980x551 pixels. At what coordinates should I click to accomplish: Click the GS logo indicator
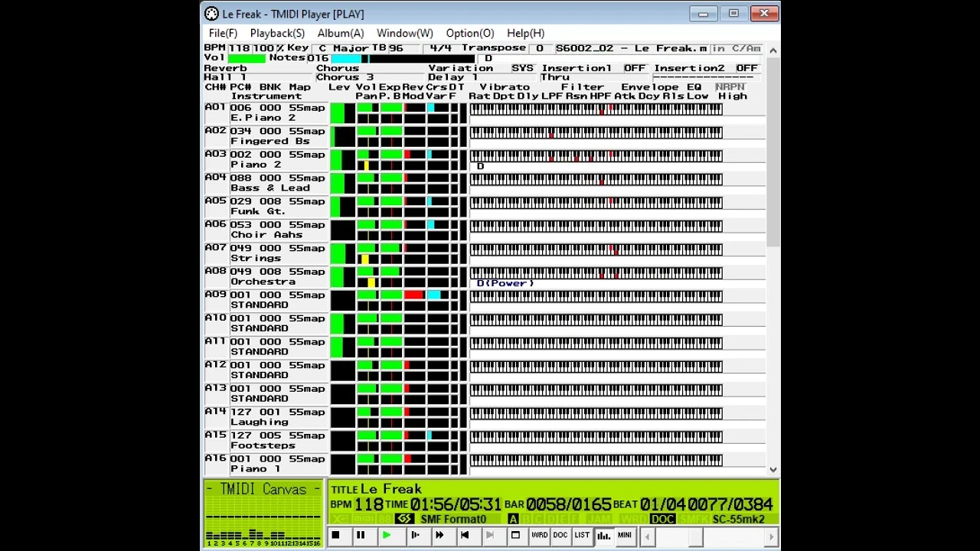pyautogui.click(x=404, y=519)
